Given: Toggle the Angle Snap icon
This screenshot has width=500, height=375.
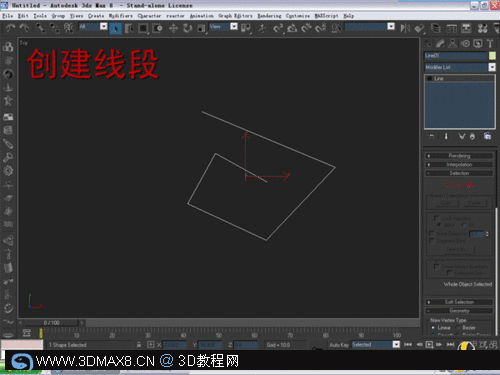Looking at the screenshot, I should click(292, 28).
